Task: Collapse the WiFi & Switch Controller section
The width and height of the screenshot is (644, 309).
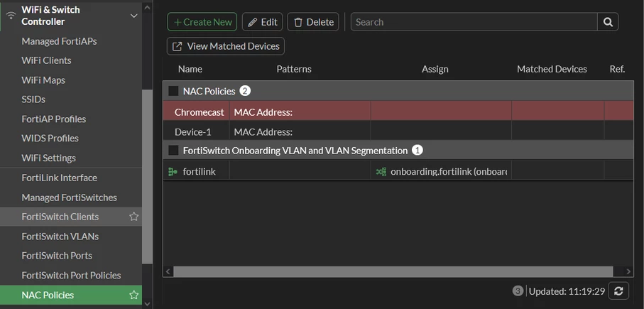Action: tap(133, 16)
